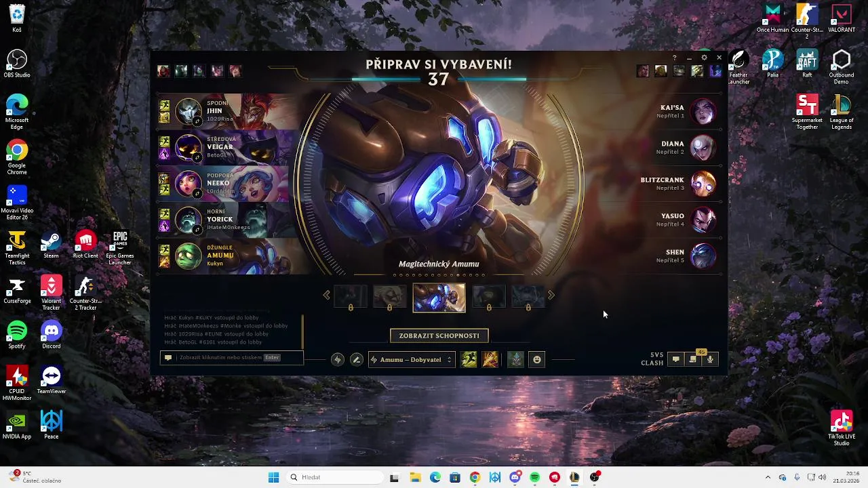The width and height of the screenshot is (868, 488).
Task: Open OBS Studio desktop icon
Action: click(17, 64)
